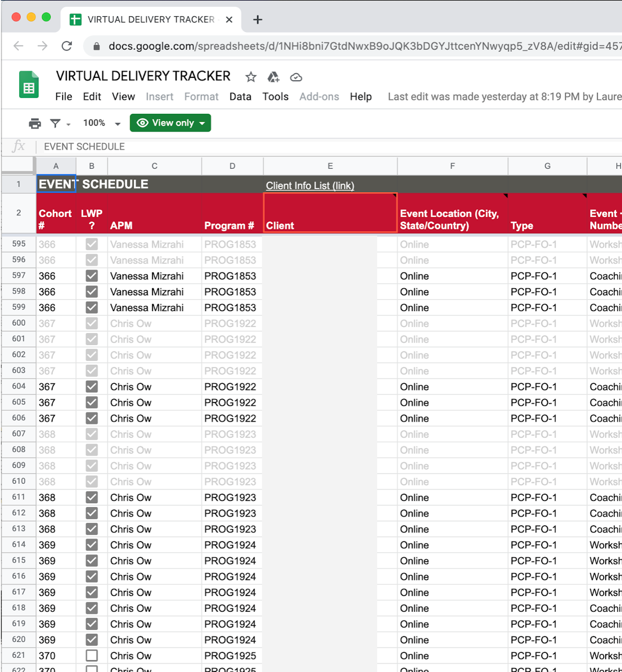This screenshot has width=622, height=672.
Task: Go back with browser back arrow
Action: [18, 46]
